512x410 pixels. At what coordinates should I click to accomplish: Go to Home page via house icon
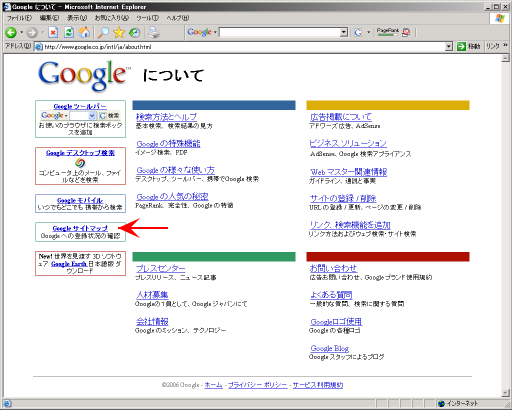point(84,32)
